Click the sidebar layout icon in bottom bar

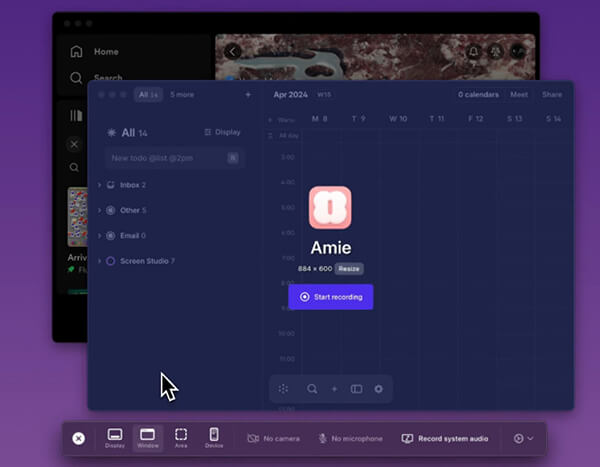click(356, 389)
